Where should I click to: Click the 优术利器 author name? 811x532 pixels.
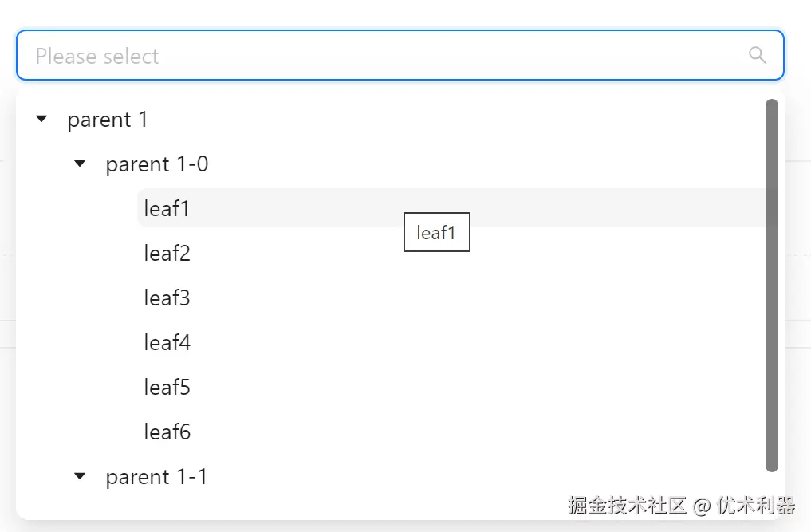(755, 505)
